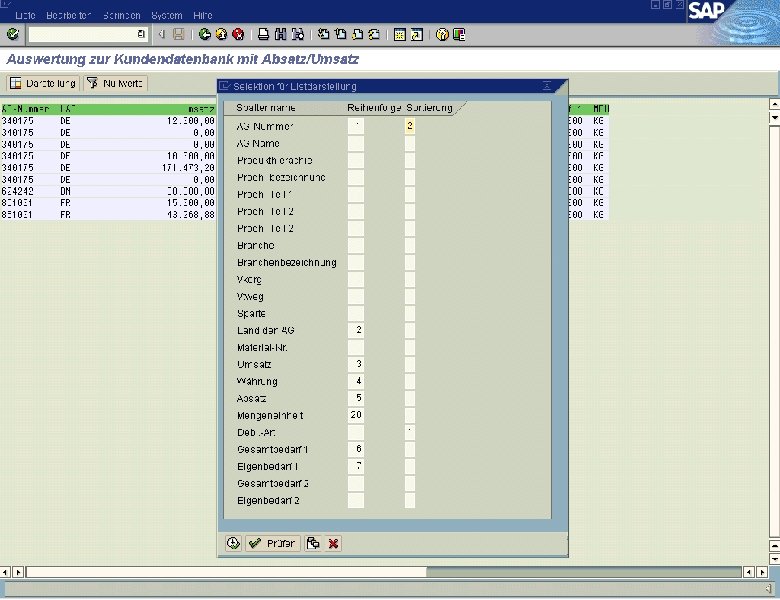Open the Hilfe menu
780x600 pixels.
tap(203, 15)
